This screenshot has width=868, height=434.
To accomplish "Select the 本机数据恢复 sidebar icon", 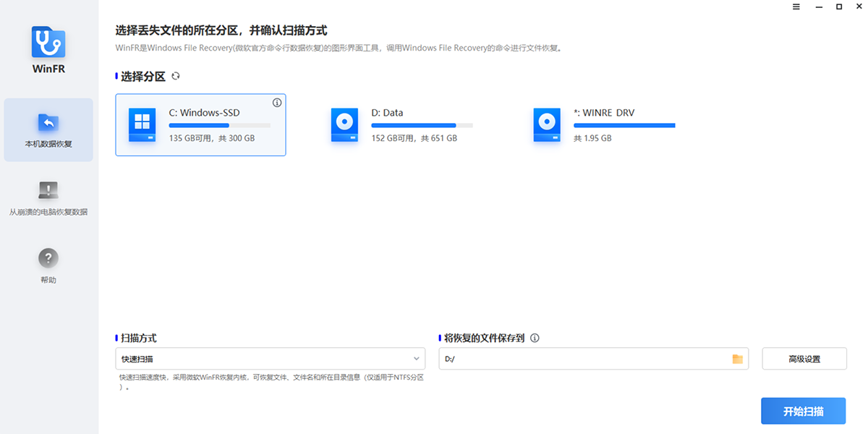I will tap(48, 123).
